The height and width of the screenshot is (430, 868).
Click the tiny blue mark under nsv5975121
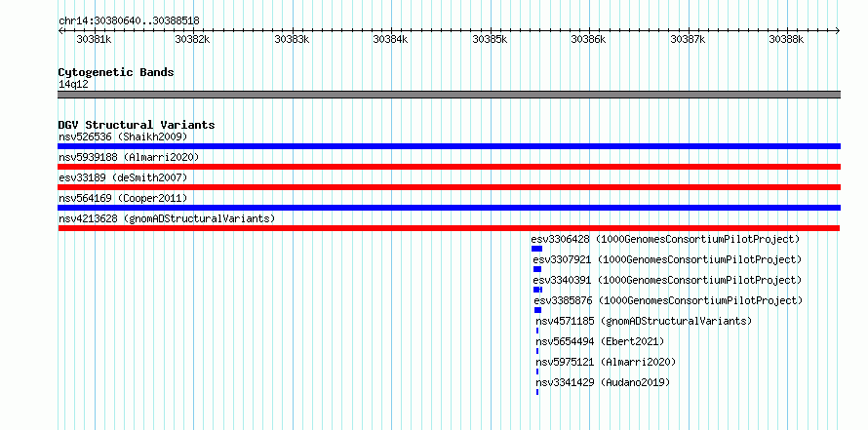pyautogui.click(x=537, y=371)
